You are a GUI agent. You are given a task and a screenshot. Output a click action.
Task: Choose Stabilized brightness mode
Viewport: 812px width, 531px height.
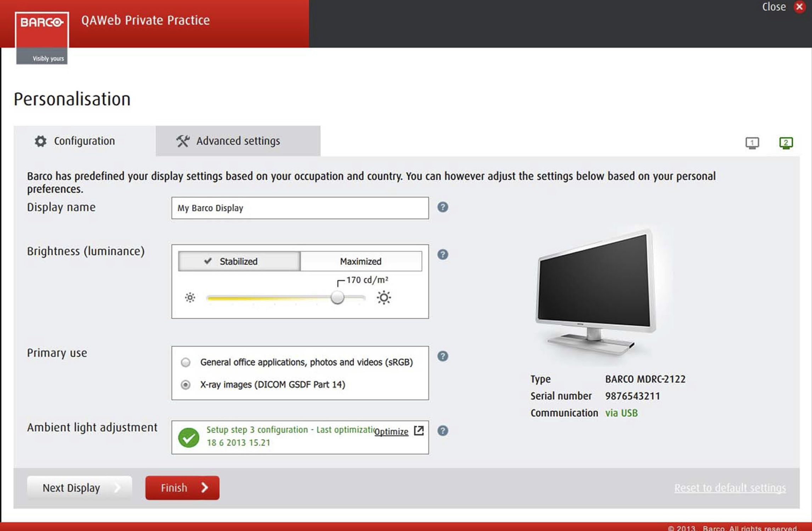[239, 261]
